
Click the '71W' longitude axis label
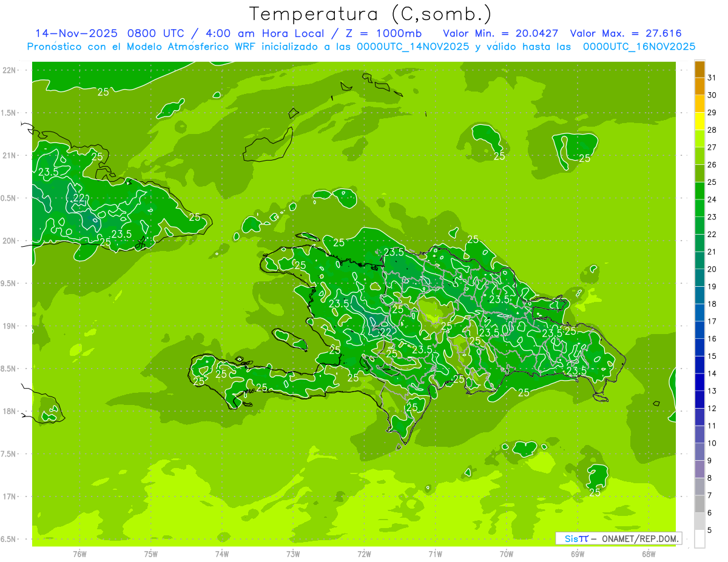pyautogui.click(x=435, y=554)
